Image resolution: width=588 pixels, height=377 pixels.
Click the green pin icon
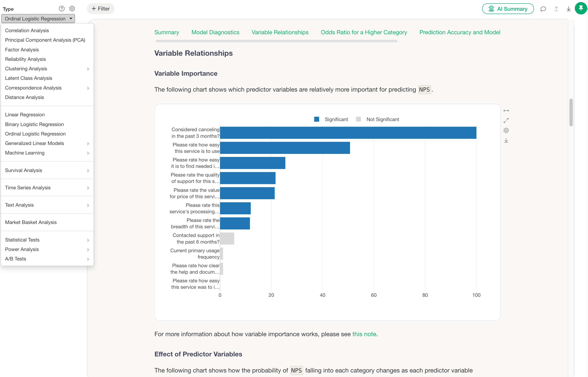pyautogui.click(x=581, y=8)
